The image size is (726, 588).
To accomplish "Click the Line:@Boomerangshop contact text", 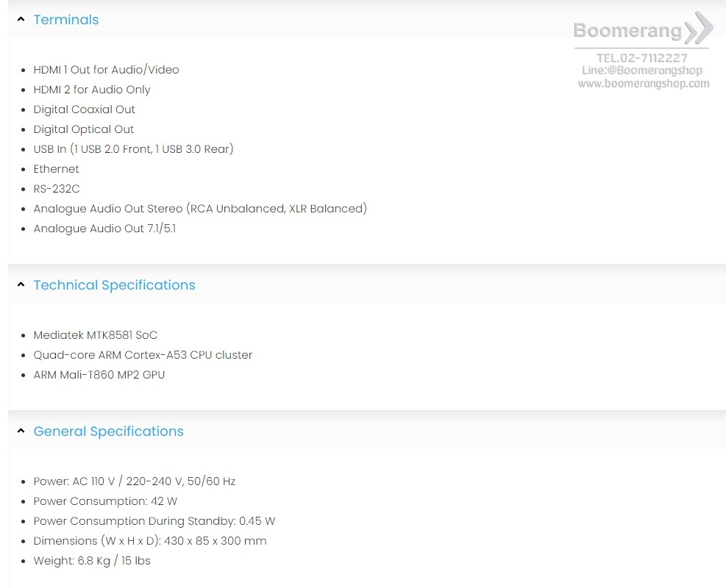I will pyautogui.click(x=641, y=71).
